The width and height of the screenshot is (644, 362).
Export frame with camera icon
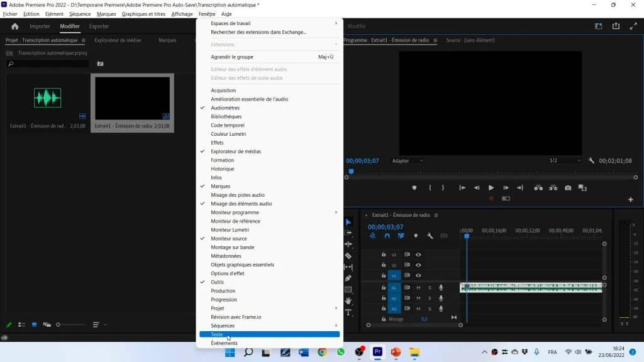coord(568,188)
